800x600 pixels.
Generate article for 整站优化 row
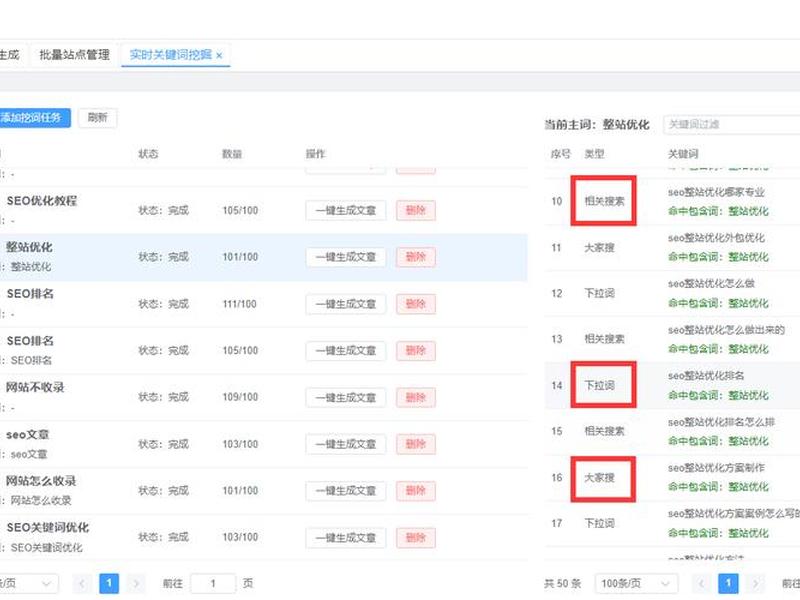[345, 257]
